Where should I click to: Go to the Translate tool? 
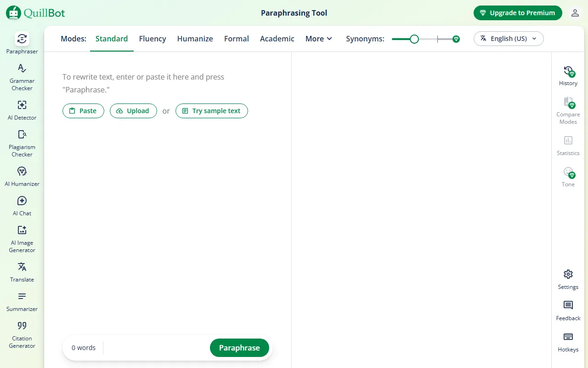point(22,271)
